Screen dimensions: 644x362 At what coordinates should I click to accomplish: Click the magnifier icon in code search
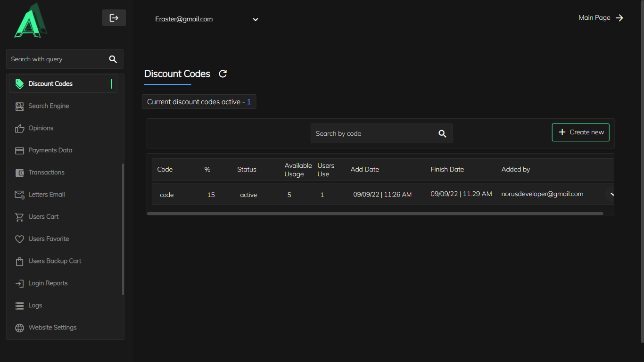pyautogui.click(x=442, y=134)
